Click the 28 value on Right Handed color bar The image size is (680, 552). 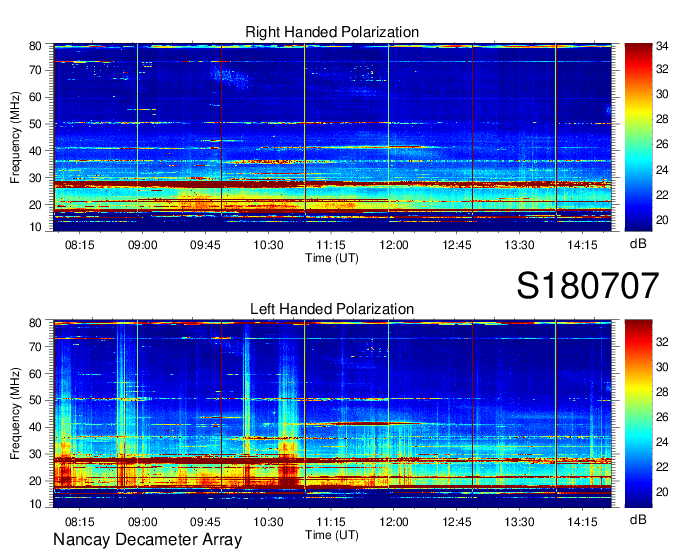pyautogui.click(x=662, y=119)
